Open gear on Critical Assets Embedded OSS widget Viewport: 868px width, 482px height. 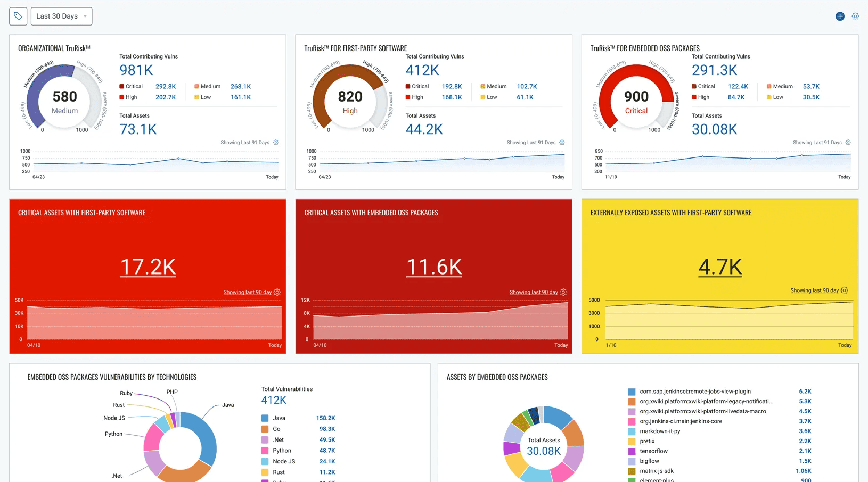coord(563,292)
